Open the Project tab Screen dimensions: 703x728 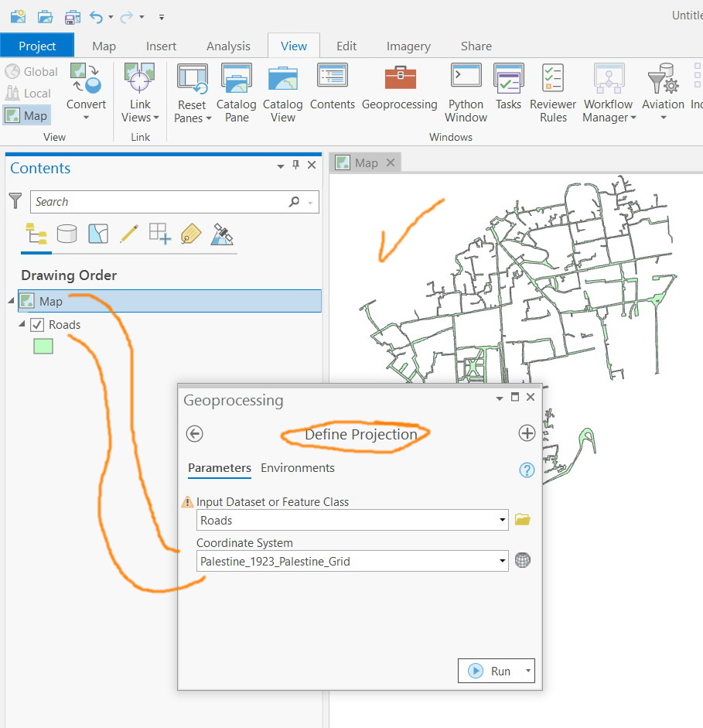coord(37,46)
